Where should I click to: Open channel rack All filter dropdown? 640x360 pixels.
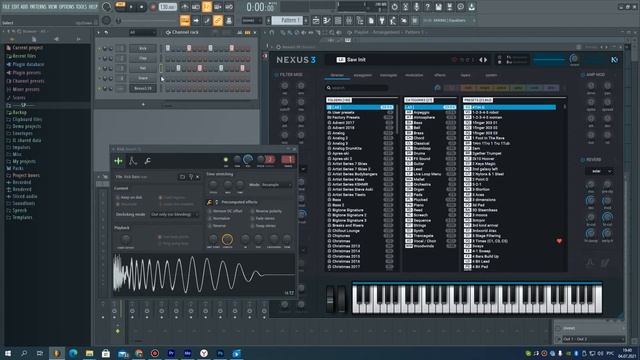(142, 33)
